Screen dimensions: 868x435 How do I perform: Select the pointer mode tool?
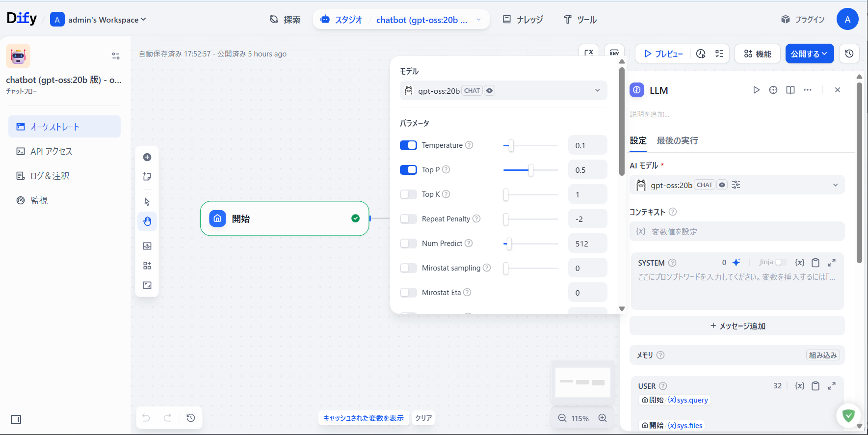point(147,202)
